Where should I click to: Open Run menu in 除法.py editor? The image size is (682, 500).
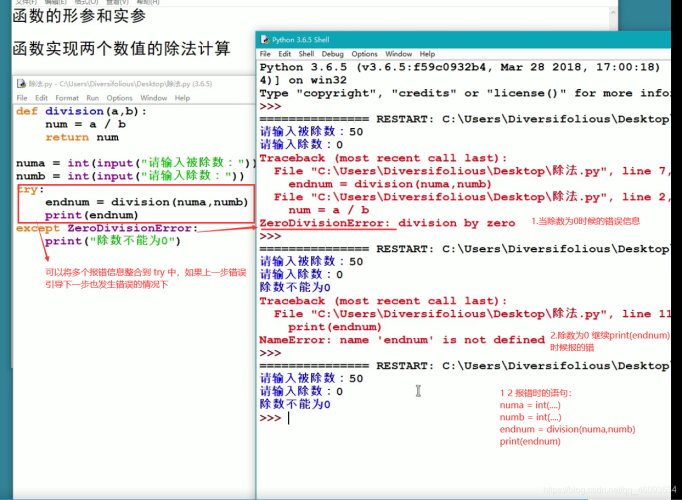point(93,98)
